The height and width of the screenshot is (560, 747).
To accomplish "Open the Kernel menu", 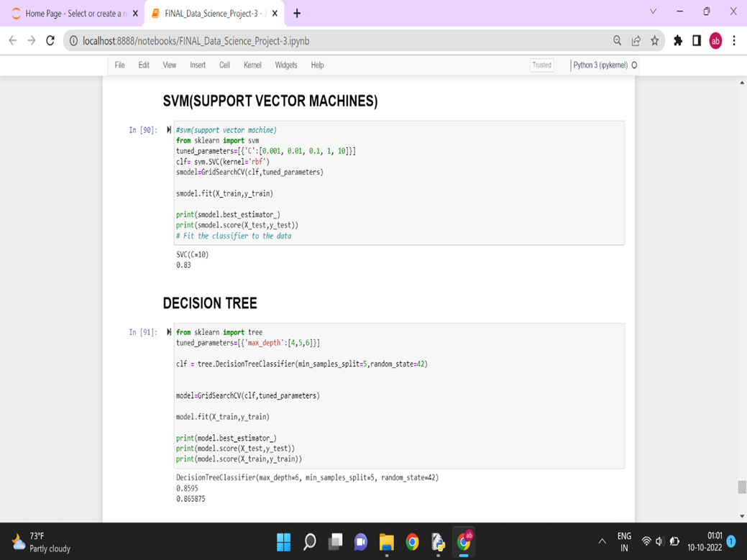I will tap(252, 65).
